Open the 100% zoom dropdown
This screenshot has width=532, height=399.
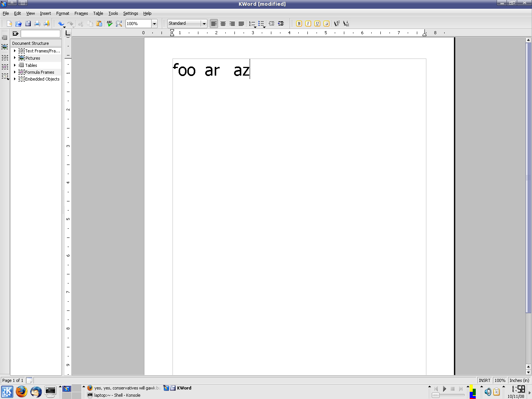154,24
